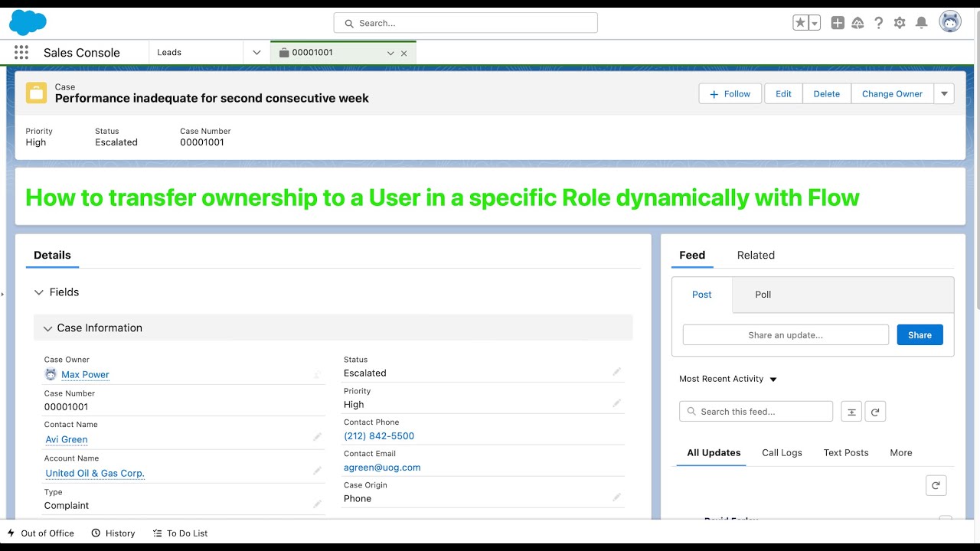This screenshot has height=551, width=980.
Task: Open the App Launcher grid icon
Action: pyautogui.click(x=21, y=53)
